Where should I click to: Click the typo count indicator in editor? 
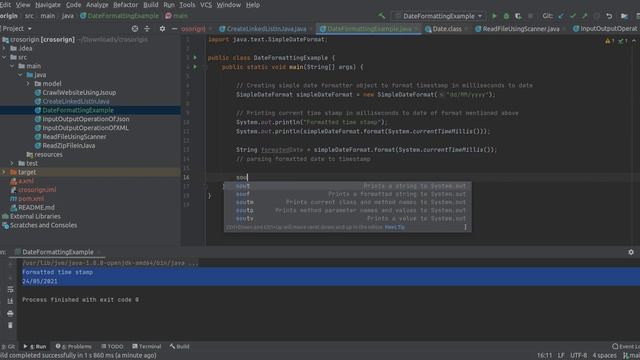point(623,41)
